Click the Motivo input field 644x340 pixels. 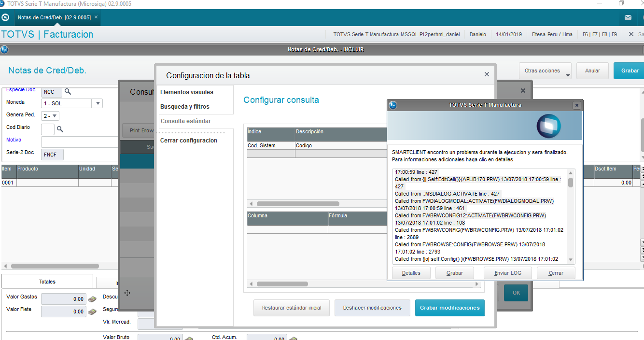coord(80,142)
